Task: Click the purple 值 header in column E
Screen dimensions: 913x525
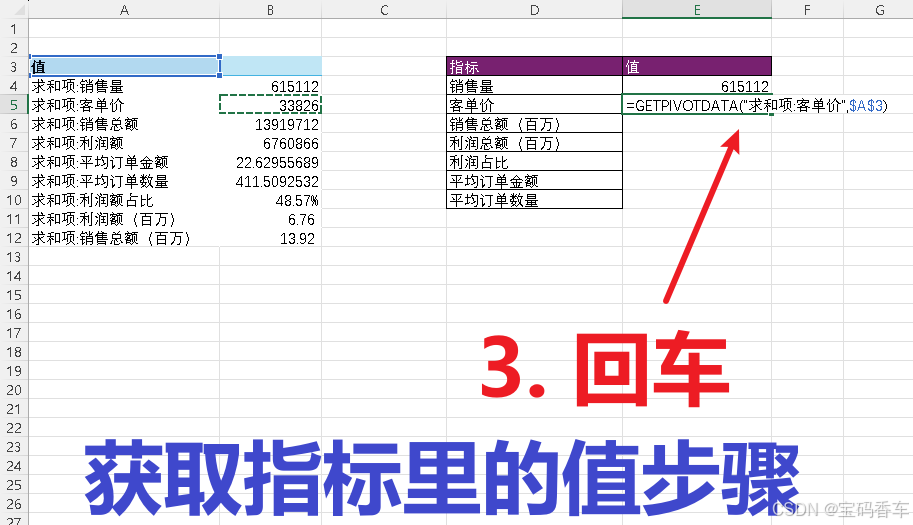Action: click(697, 66)
